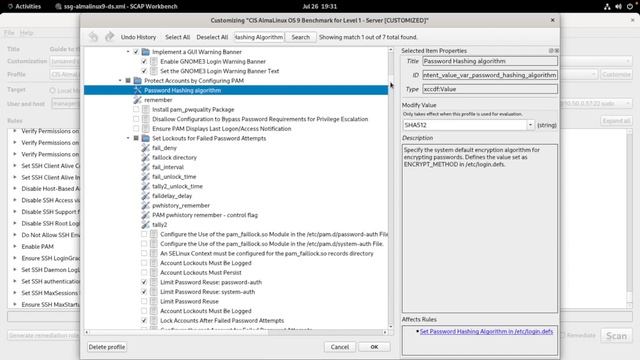The image size is (640, 360).
Task: Open the volume icon in the top bar
Action: pyautogui.click(x=618, y=7)
